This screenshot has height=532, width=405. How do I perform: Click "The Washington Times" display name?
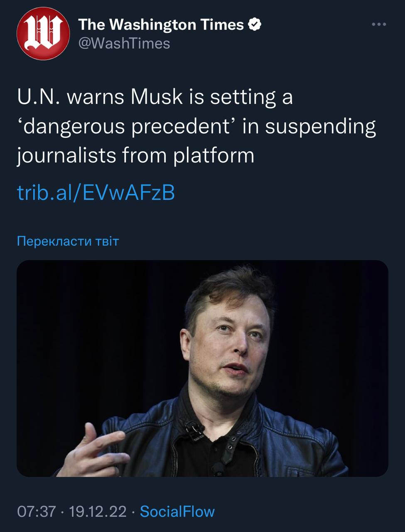pos(161,25)
